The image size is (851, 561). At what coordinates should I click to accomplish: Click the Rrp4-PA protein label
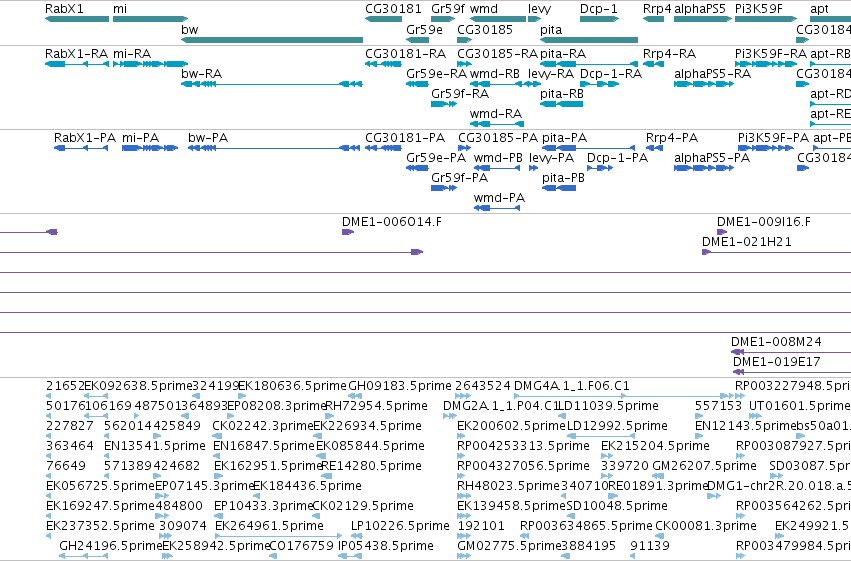coord(672,138)
